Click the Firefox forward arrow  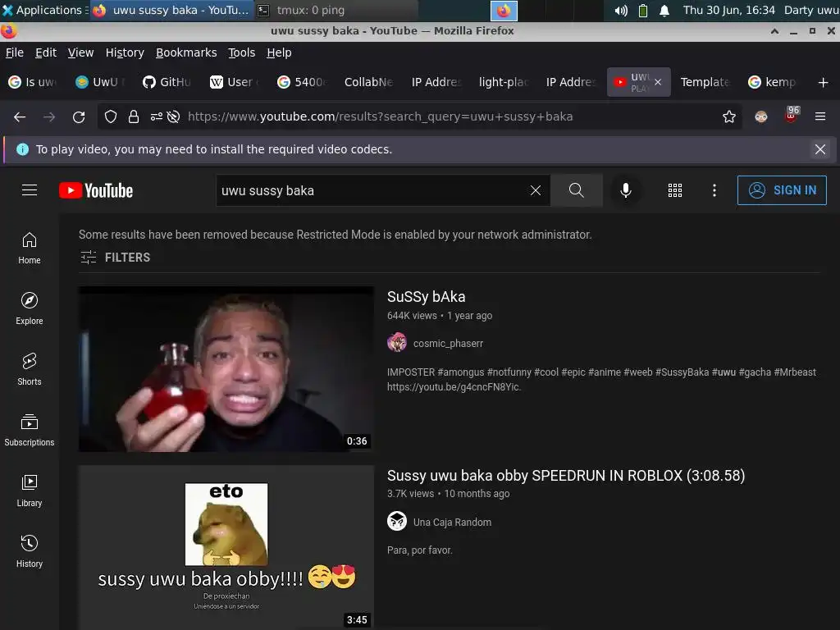[49, 116]
